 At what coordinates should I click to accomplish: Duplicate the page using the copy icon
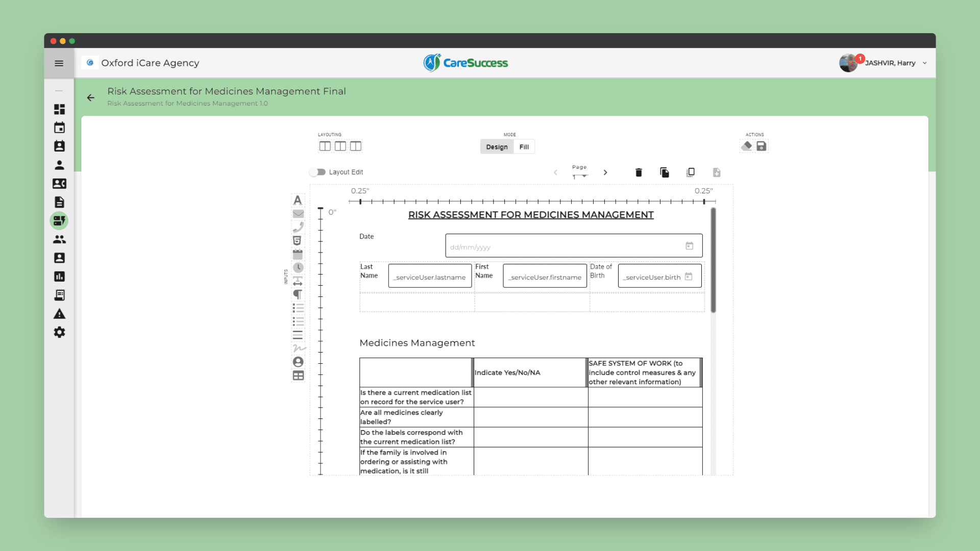tap(665, 172)
